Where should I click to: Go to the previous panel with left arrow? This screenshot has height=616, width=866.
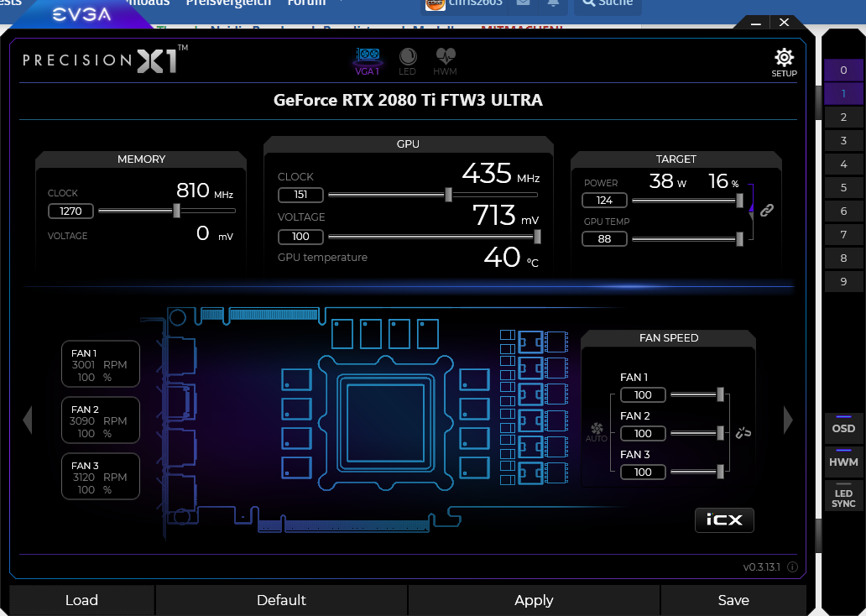point(28,420)
